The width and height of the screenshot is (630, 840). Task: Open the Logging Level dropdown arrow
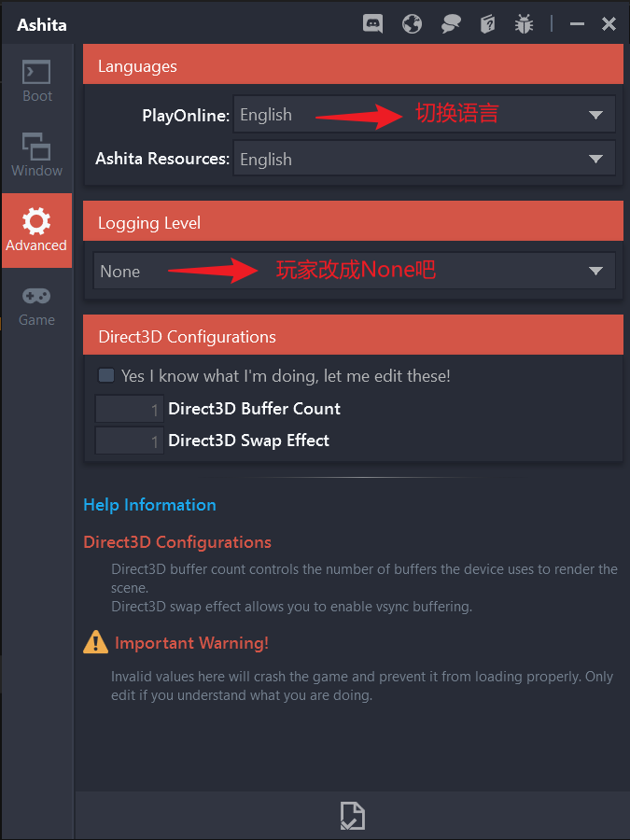pyautogui.click(x=595, y=271)
